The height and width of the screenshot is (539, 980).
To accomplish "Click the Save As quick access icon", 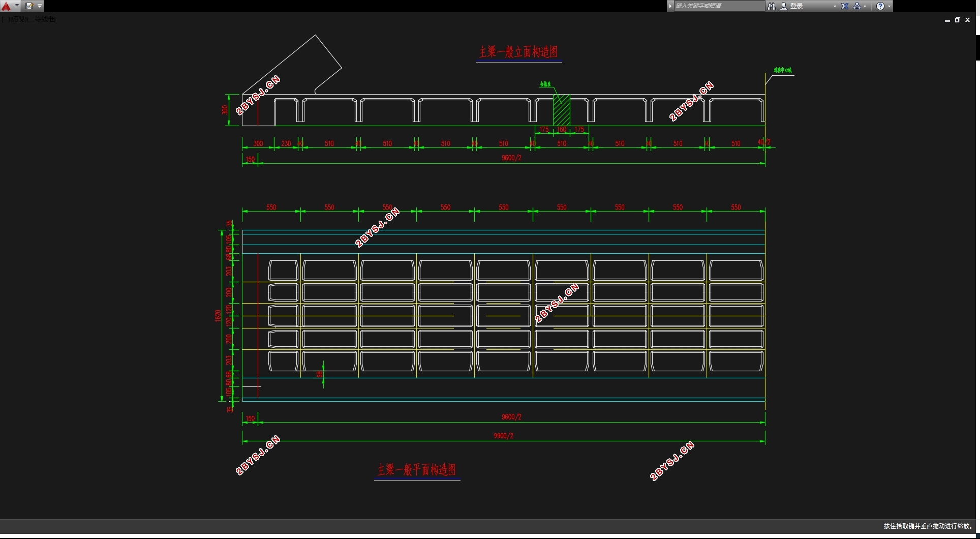I will click(29, 6).
